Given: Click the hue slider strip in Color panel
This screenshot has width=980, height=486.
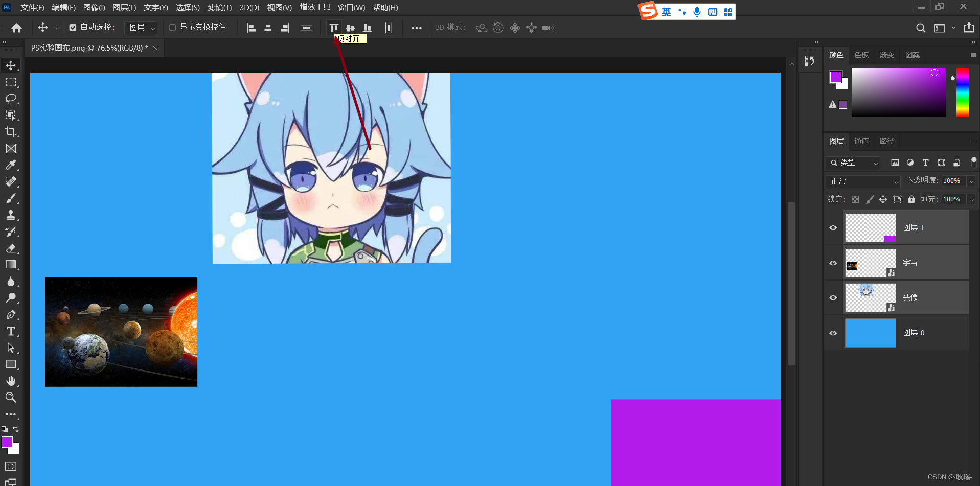Looking at the screenshot, I should click(x=963, y=92).
